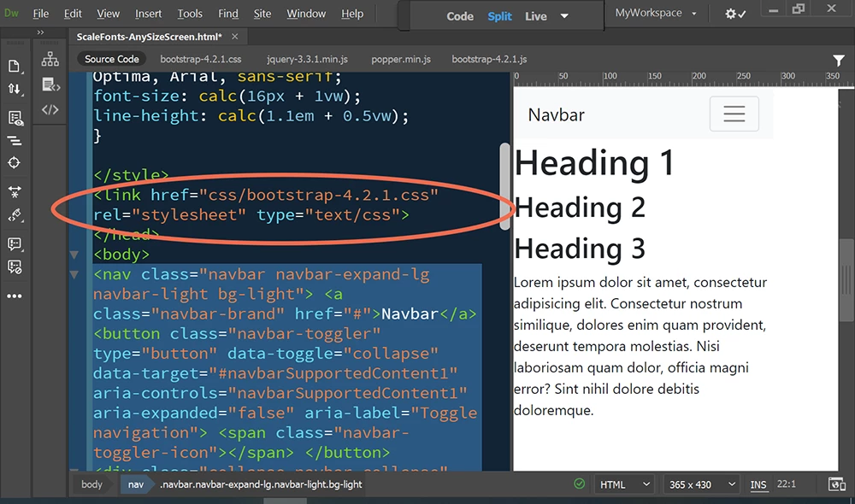Screen dimensions: 855x504
Task: Open Sync Settings gear icon
Action: [734, 15]
